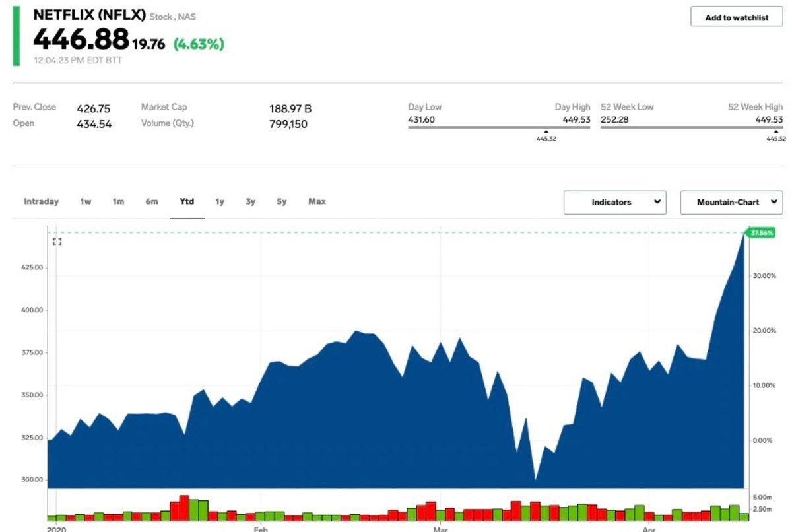Show the 3y chart range
792x532 pixels.
(251, 202)
